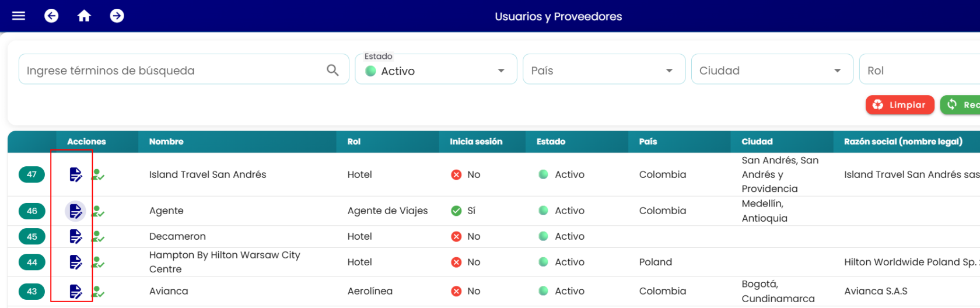This screenshot has height=308, width=980.
Task: Click the Rol filter field
Action: point(920,69)
